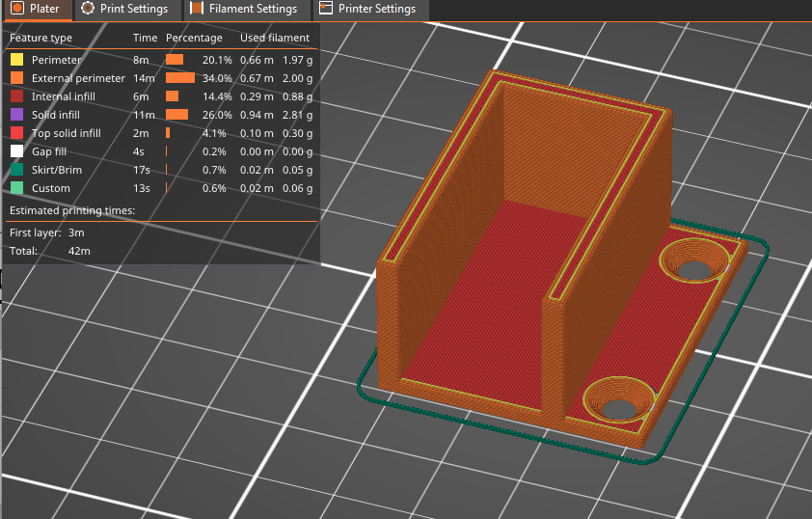Viewport: 812px width, 519px height.
Task: Click the dark green Skirt/Brim swatch
Action: pos(17,170)
